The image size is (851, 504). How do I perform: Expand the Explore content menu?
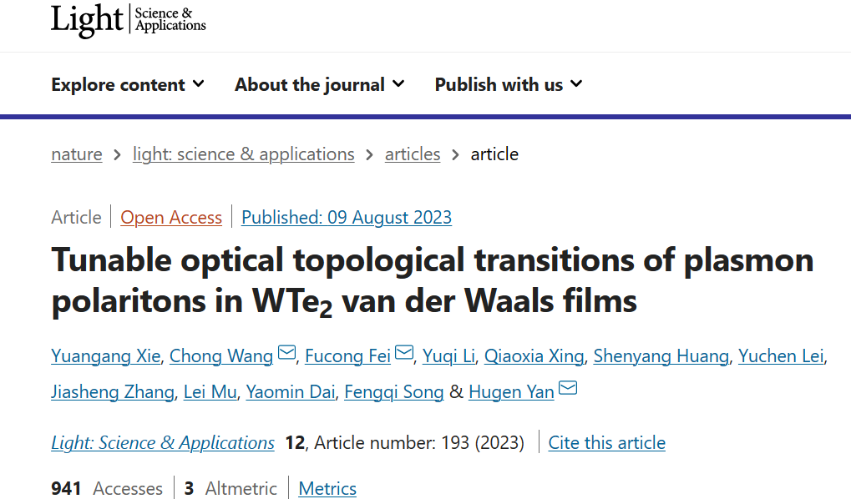pos(128,84)
